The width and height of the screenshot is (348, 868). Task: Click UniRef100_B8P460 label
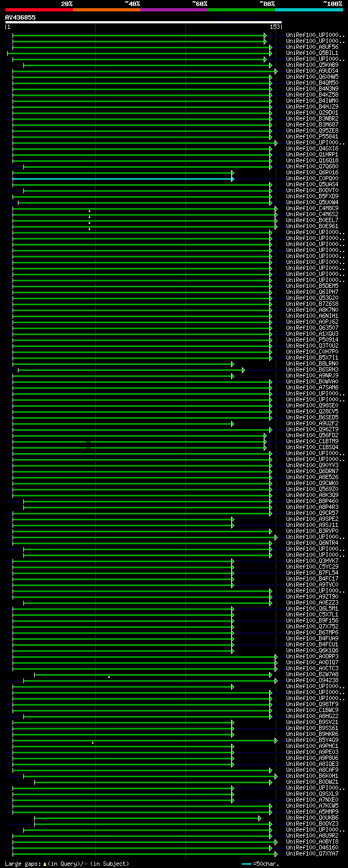click(312, 501)
